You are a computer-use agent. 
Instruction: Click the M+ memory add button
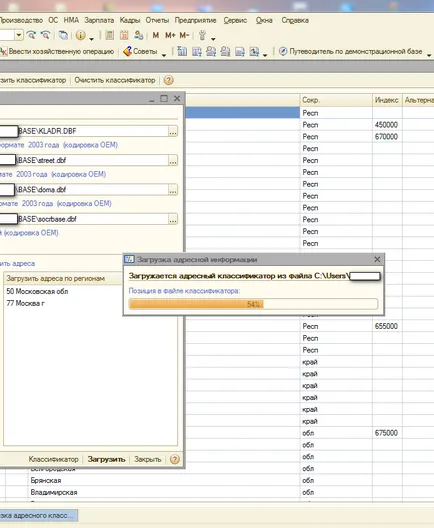click(170, 35)
